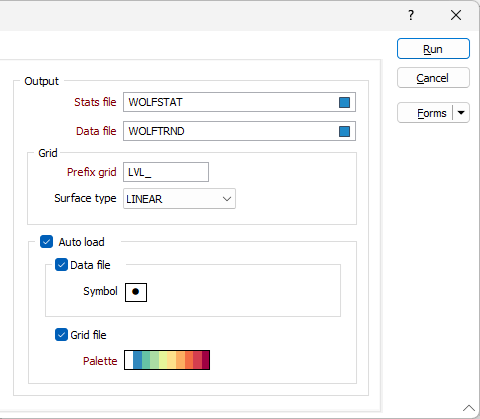
Task: Toggle the Grid file checkbox
Action: (61, 335)
